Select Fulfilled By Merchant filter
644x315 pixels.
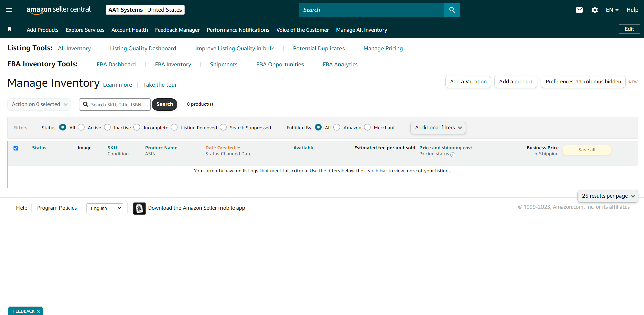pos(367,127)
